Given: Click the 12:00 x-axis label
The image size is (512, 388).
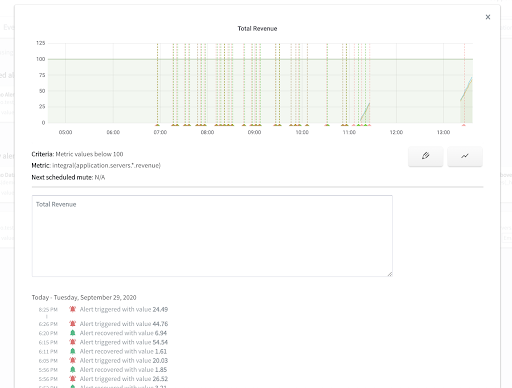Looking at the screenshot, I should (x=396, y=132).
